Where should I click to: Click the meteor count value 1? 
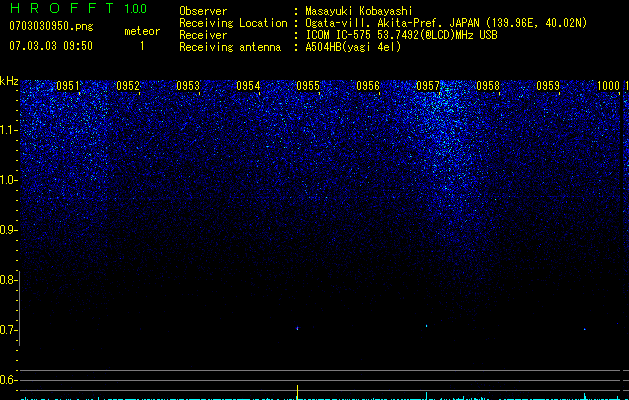point(142,46)
